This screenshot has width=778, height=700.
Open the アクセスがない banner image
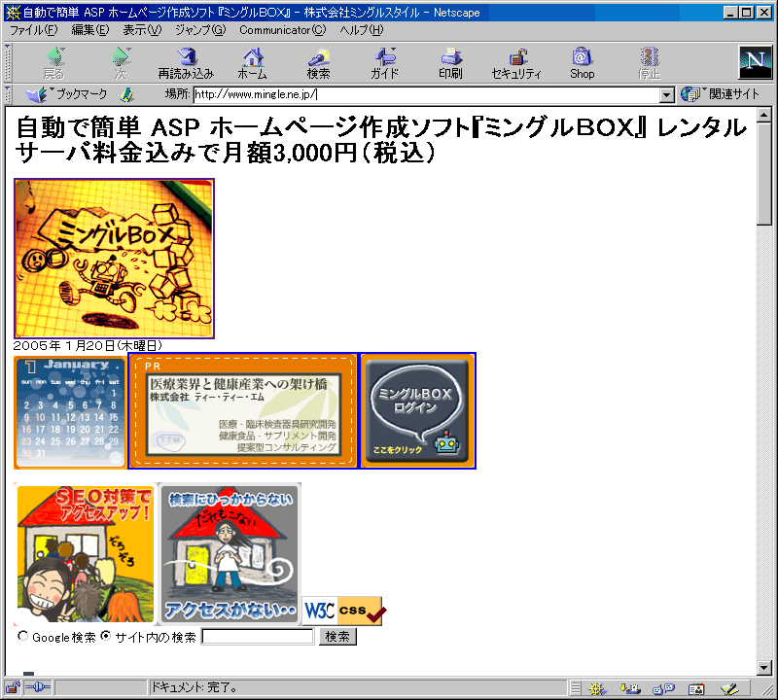[x=230, y=553]
